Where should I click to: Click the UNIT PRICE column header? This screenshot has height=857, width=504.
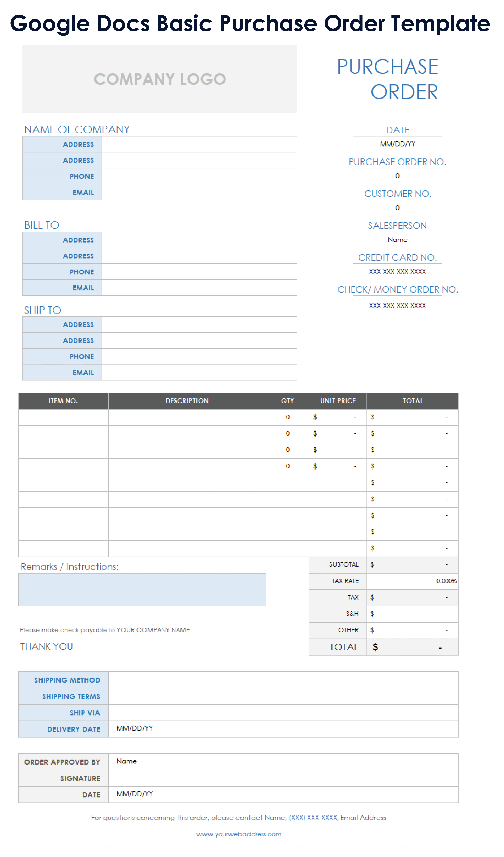coord(338,401)
